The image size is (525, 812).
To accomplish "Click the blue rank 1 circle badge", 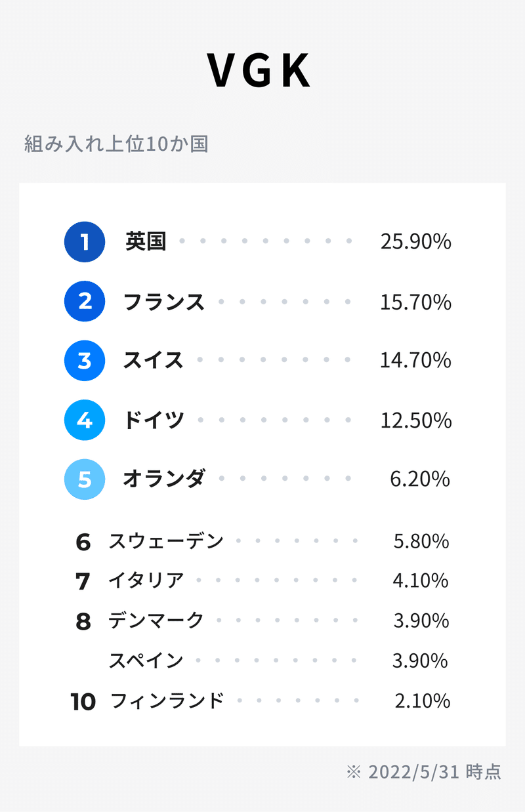I will click(x=85, y=242).
